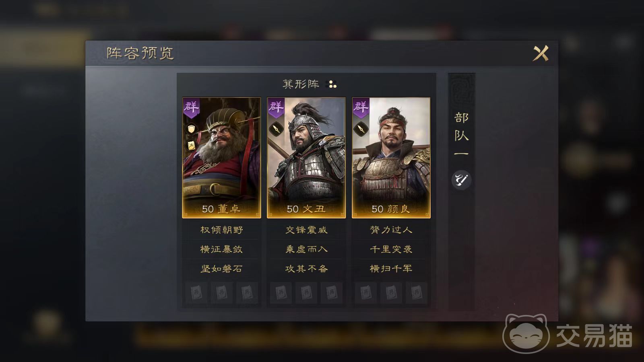
Task: Open the 攻其不备 skill details
Action: coord(306,269)
